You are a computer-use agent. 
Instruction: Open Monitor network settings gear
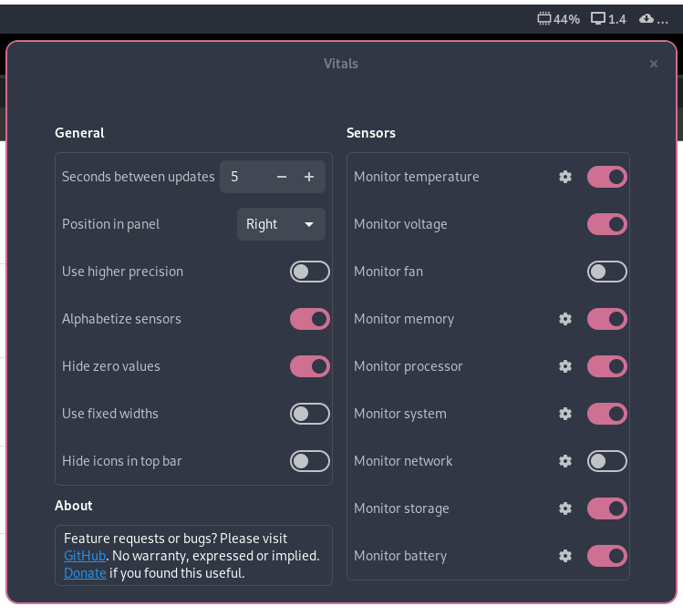(x=565, y=461)
